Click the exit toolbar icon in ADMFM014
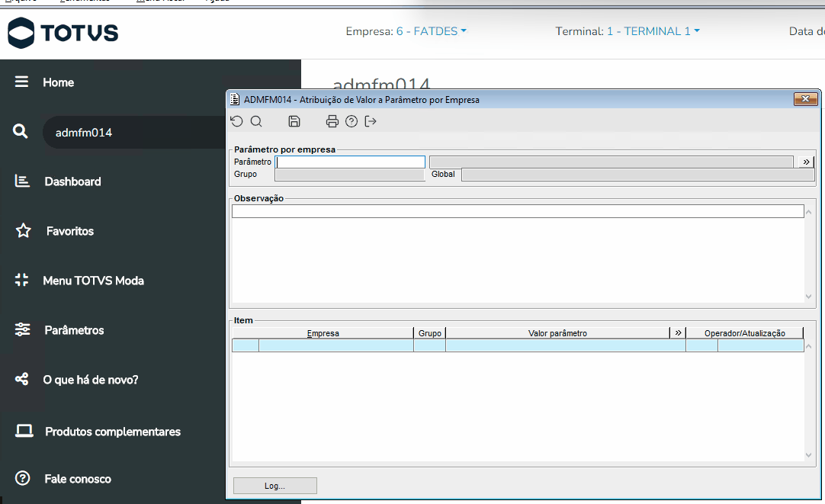Image resolution: width=825 pixels, height=504 pixels. click(371, 121)
